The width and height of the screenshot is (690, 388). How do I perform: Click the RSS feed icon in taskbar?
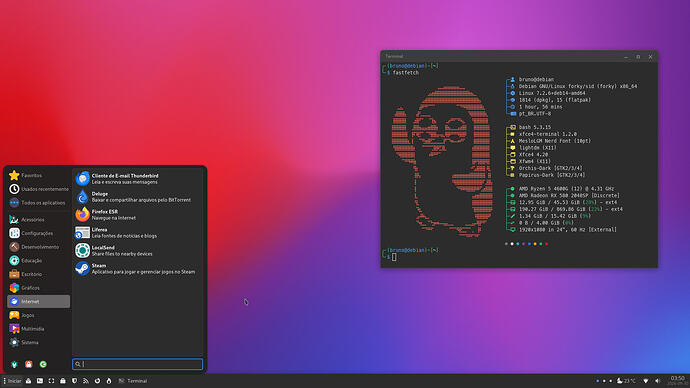pos(86,381)
